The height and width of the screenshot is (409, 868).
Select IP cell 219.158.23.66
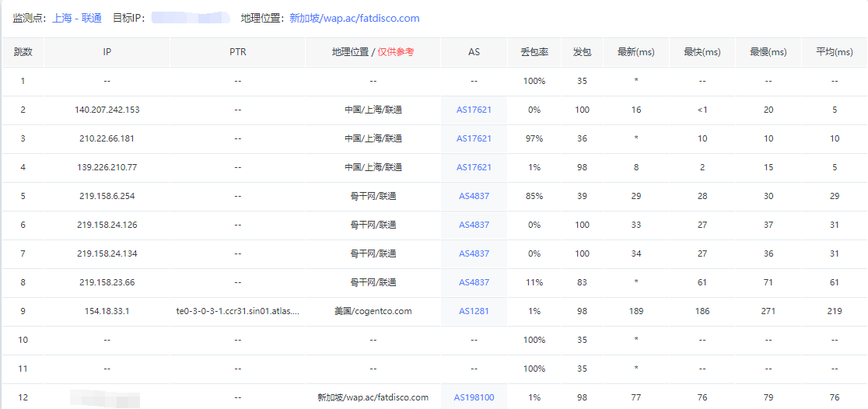[107, 282]
